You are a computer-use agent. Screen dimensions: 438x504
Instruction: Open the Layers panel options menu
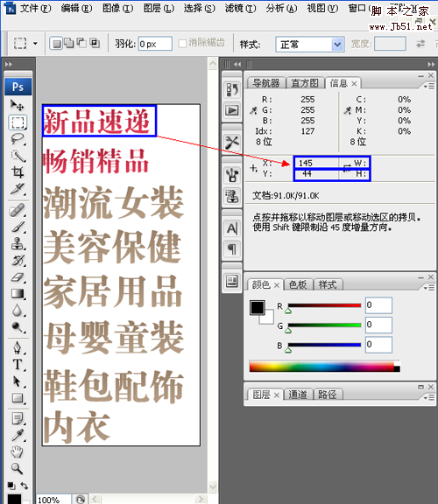coord(428,397)
